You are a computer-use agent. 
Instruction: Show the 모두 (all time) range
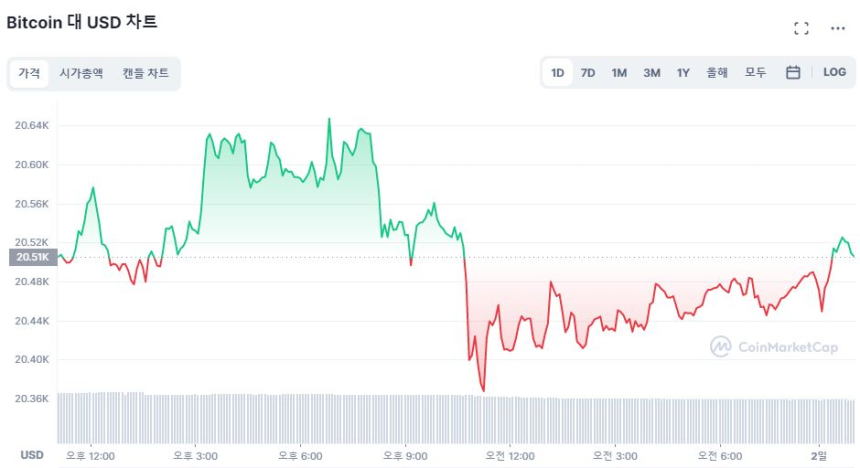click(755, 72)
